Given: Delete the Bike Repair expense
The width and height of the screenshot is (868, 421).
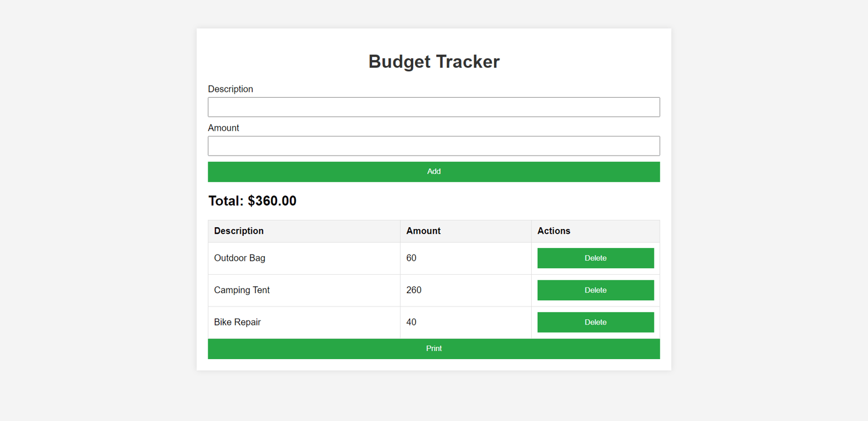Looking at the screenshot, I should pos(595,322).
